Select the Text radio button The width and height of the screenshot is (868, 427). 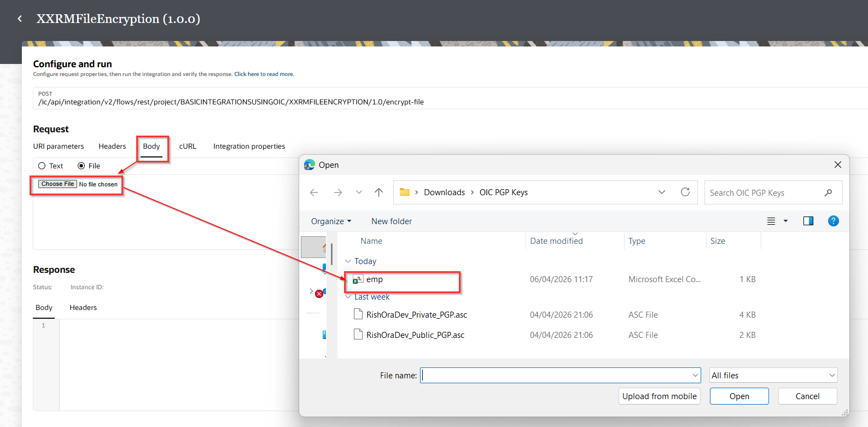click(x=42, y=166)
